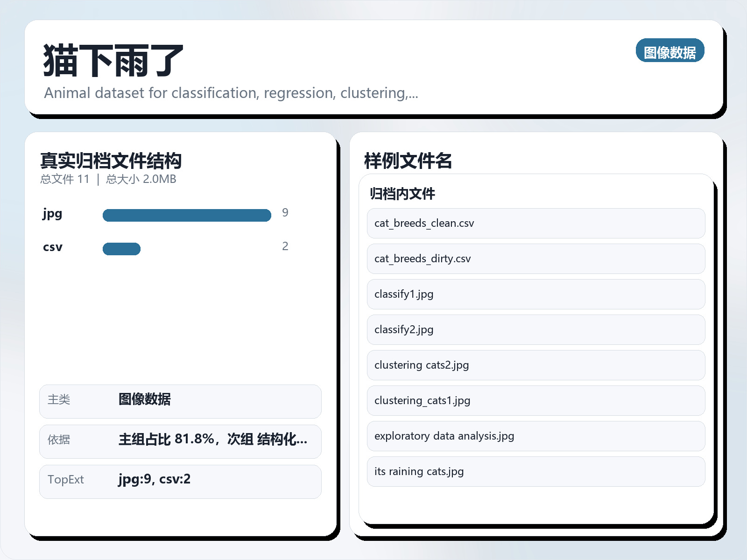Click the 图像数据 badge in header
Screen dimensions: 747x560
(x=669, y=51)
